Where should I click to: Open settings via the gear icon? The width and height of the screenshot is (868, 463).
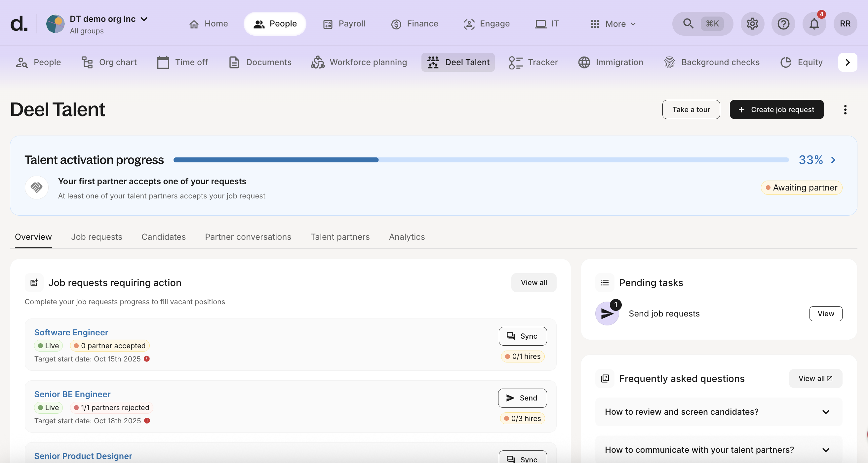point(752,23)
